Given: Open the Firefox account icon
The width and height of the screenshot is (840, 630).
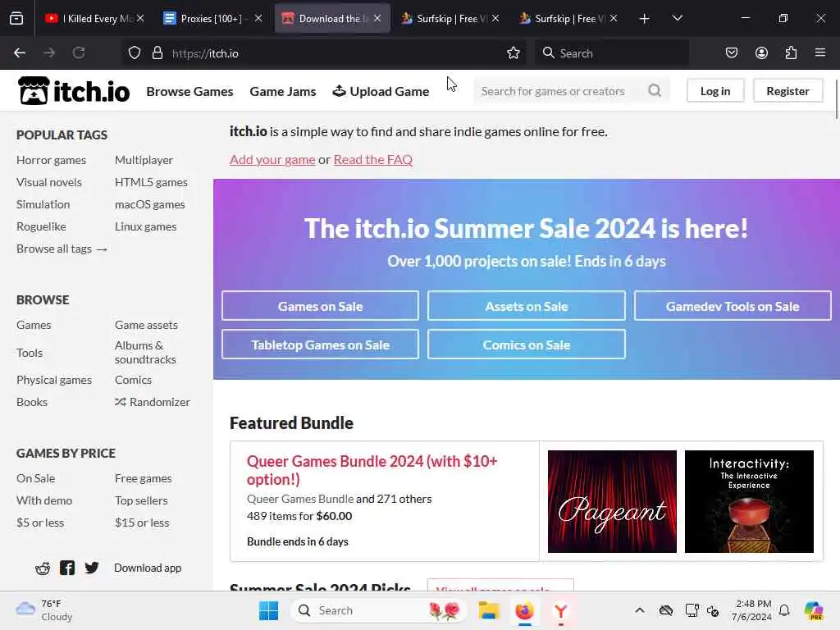Looking at the screenshot, I should (761, 52).
